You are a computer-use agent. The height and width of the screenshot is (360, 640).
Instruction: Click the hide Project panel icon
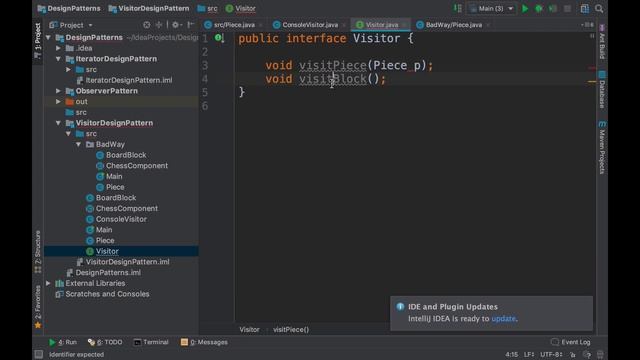point(190,25)
